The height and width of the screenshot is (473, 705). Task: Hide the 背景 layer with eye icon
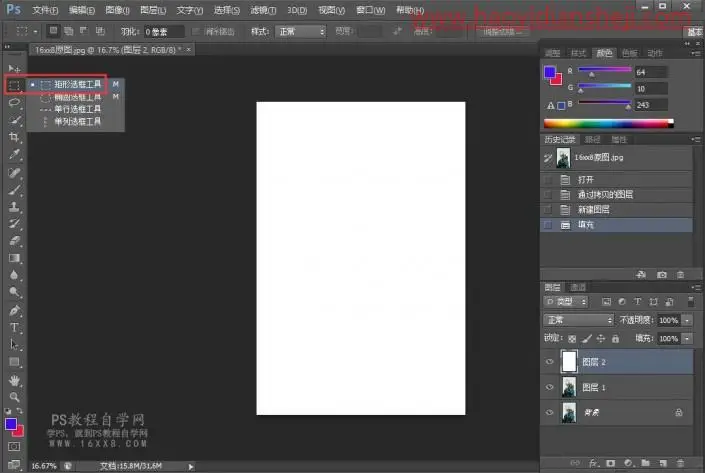[x=549, y=412]
